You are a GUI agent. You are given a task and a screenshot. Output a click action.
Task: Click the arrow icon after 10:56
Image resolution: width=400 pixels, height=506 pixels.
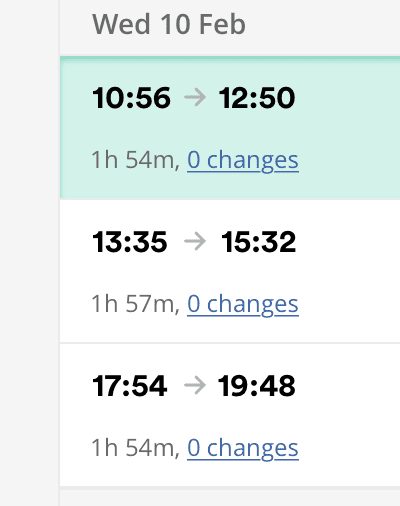195,98
